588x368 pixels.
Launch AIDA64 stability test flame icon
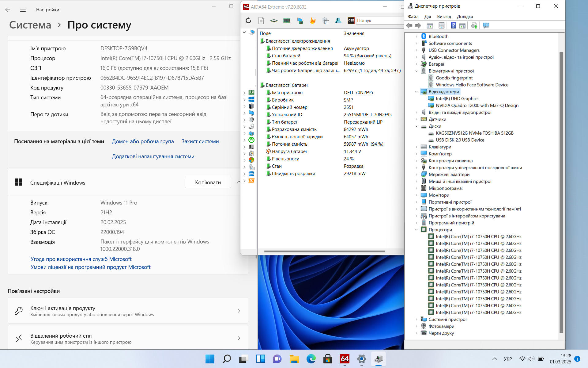pos(313,21)
